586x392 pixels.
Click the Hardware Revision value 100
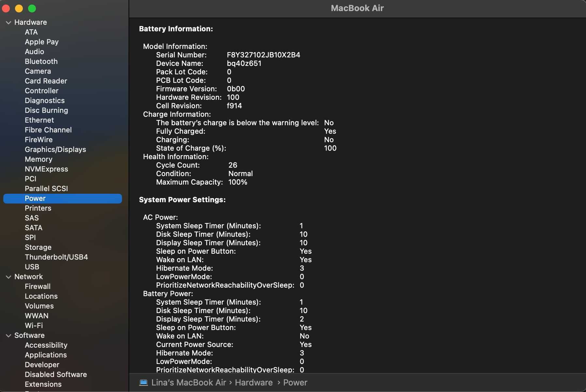(x=233, y=97)
